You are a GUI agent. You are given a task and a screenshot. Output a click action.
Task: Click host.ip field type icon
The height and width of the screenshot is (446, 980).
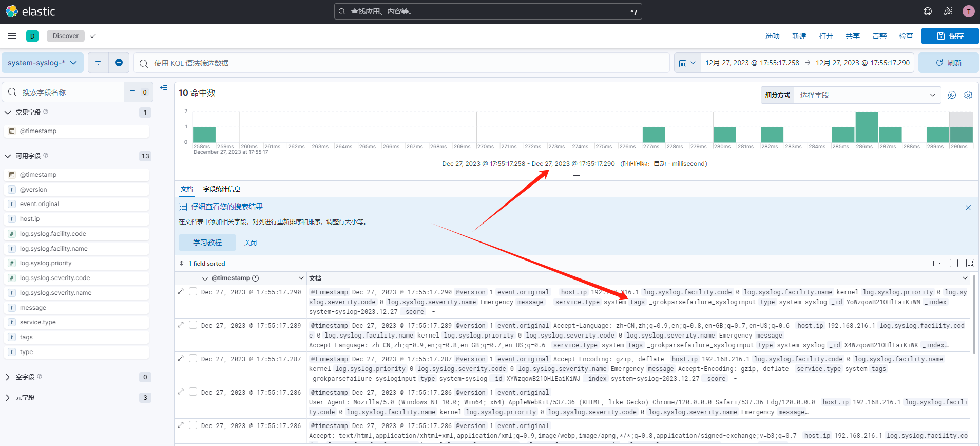[x=12, y=219]
